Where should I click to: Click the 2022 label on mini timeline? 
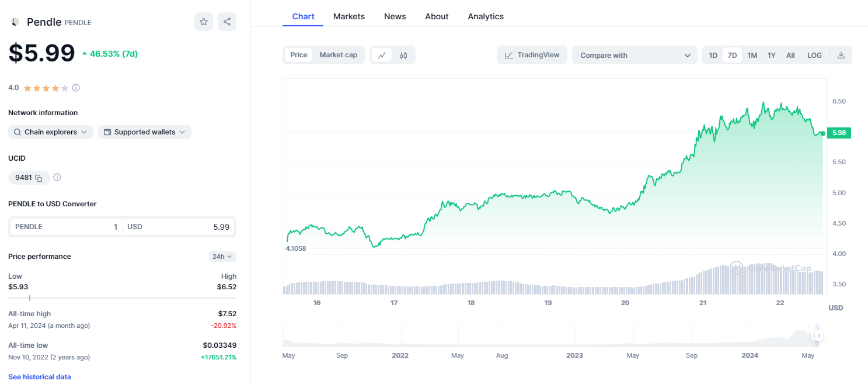click(400, 355)
